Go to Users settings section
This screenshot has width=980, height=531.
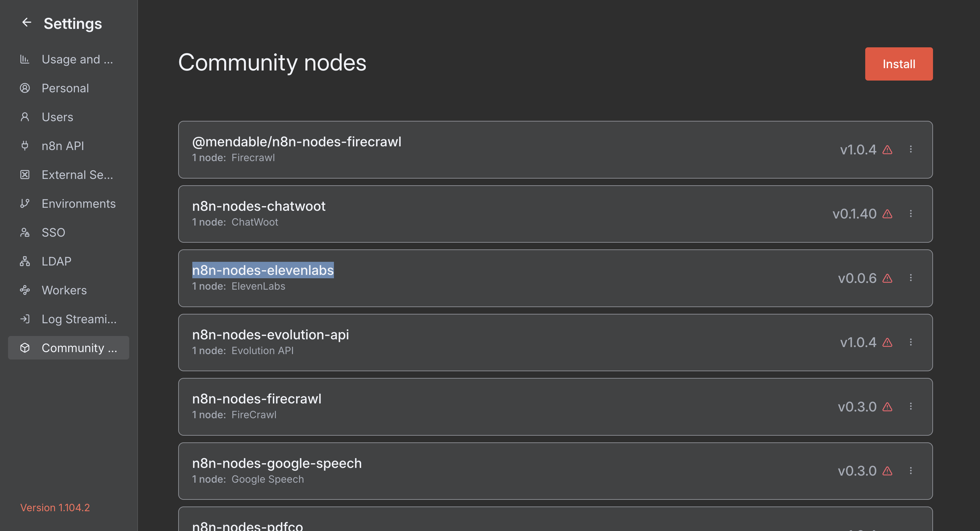(x=57, y=117)
